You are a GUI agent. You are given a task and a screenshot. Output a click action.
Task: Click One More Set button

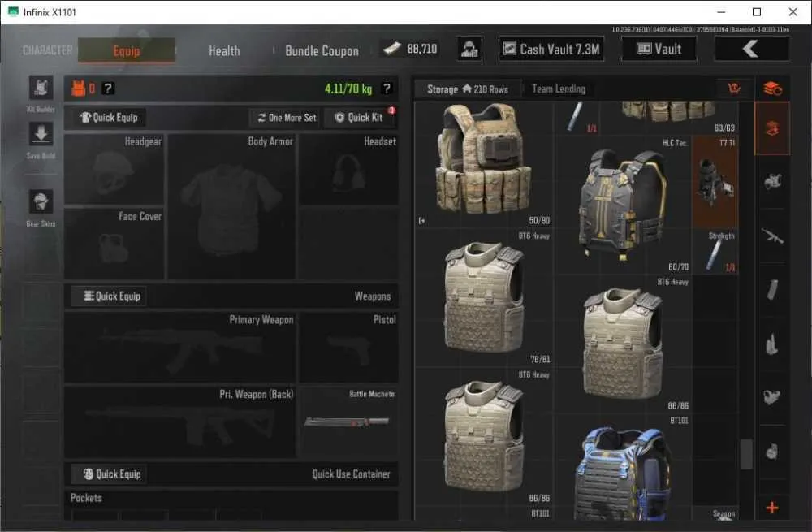[x=287, y=118]
